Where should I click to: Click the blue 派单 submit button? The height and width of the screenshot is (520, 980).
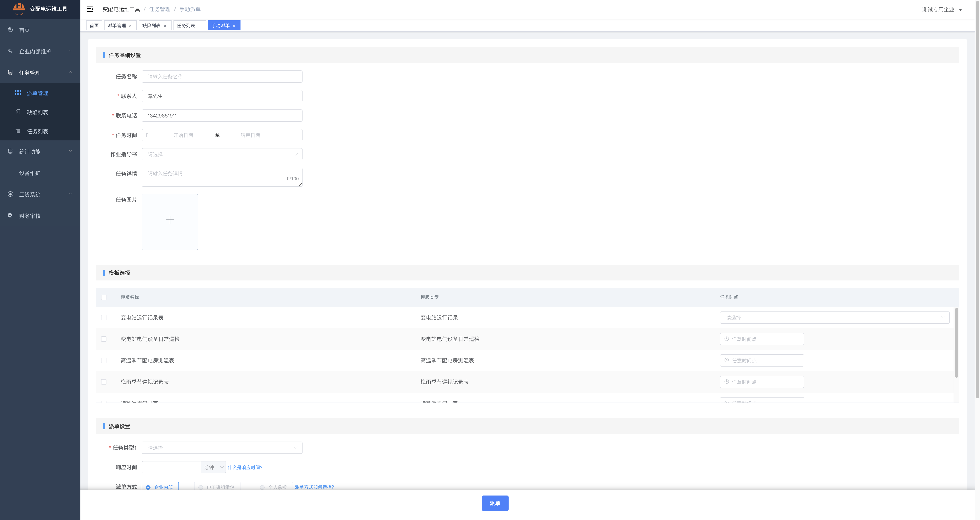tap(495, 503)
